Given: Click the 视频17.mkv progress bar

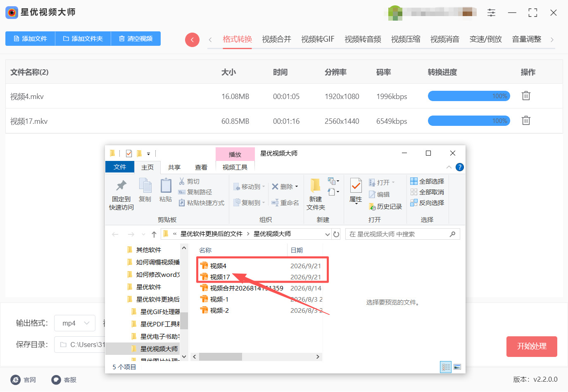Looking at the screenshot, I should [469, 121].
